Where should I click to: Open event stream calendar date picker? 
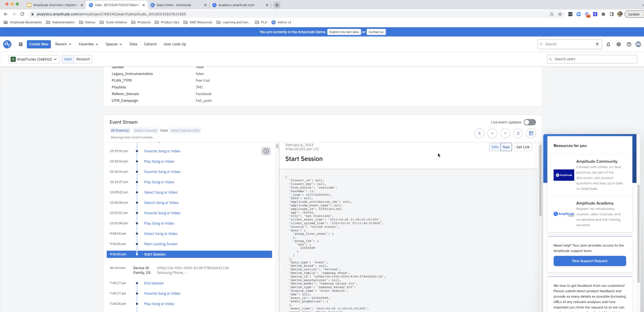[531, 133]
